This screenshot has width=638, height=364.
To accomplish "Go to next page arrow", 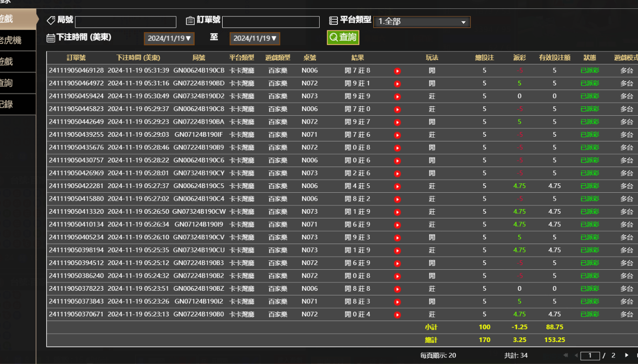I will [x=626, y=356].
